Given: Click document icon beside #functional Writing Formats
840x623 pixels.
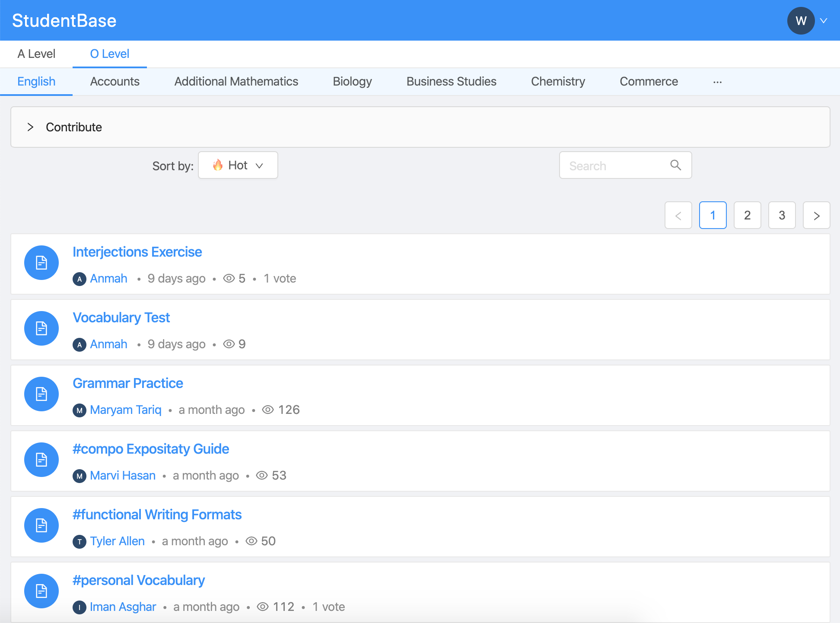Looking at the screenshot, I should coord(41,525).
